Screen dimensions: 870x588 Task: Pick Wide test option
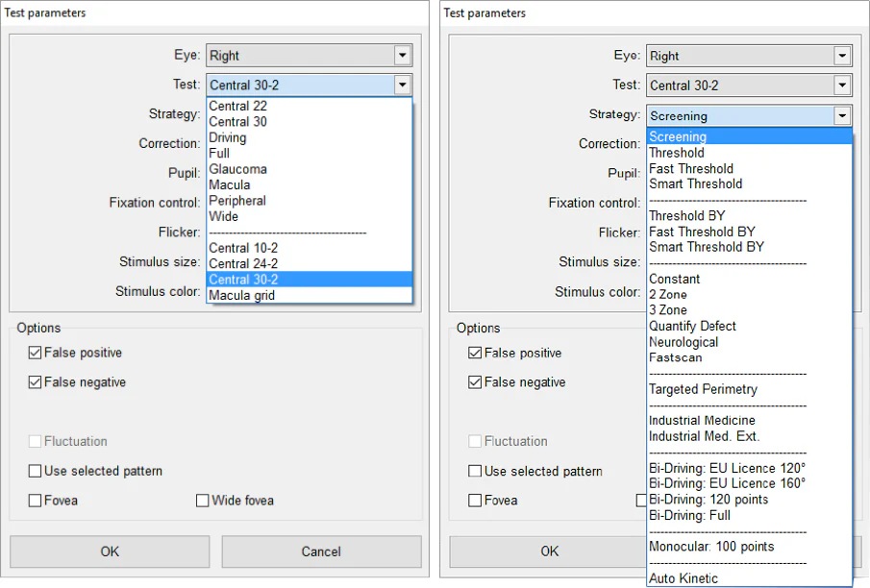point(310,216)
